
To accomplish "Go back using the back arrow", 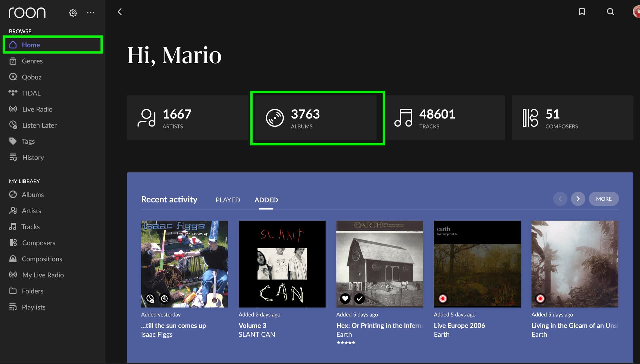I will tap(120, 12).
